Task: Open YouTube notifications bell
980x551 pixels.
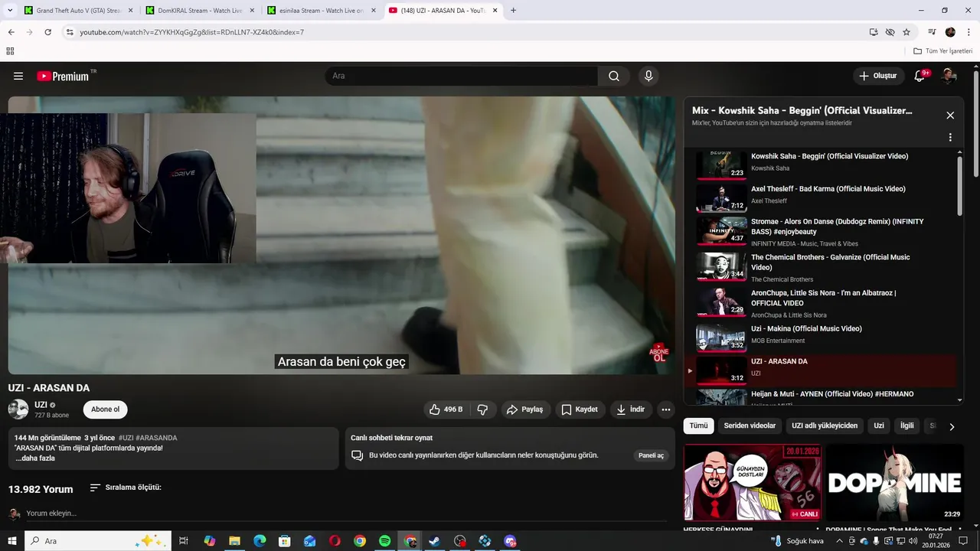Action: 920,76
